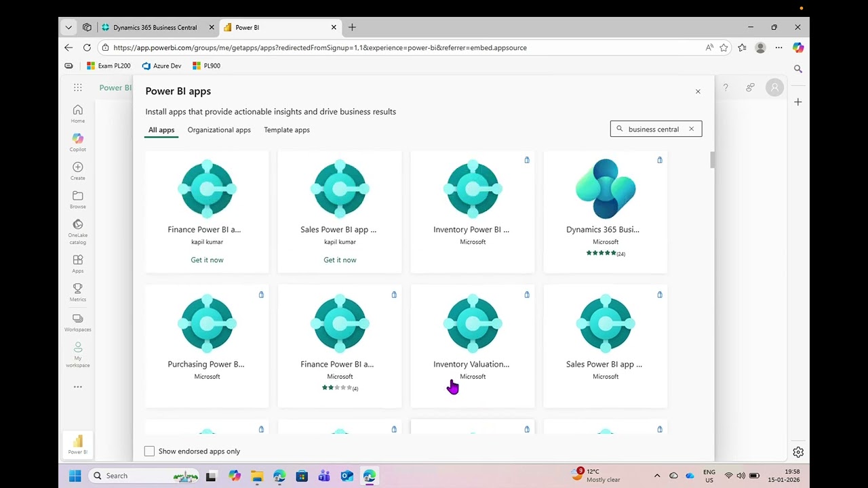
Task: Open the tab actions dropdown arrow
Action: click(x=68, y=27)
